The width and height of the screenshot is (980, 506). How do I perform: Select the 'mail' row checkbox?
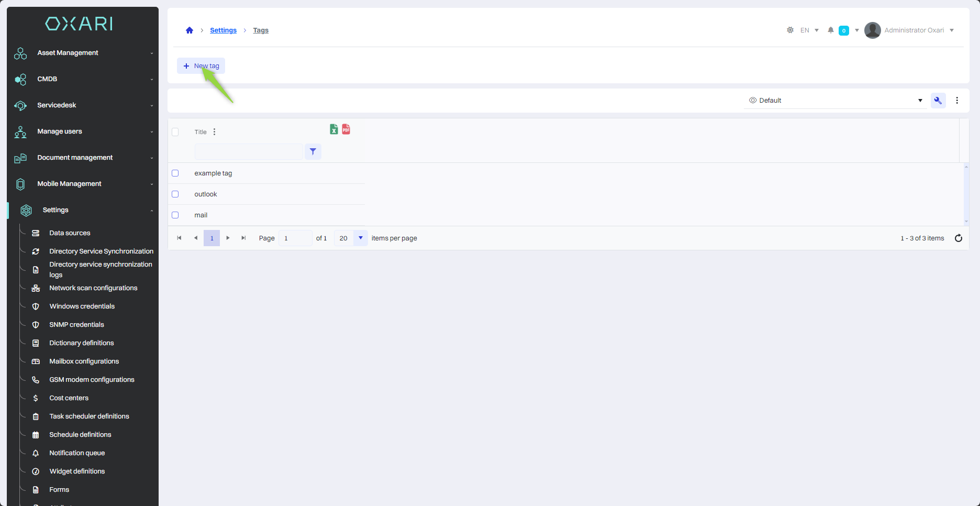tap(175, 215)
